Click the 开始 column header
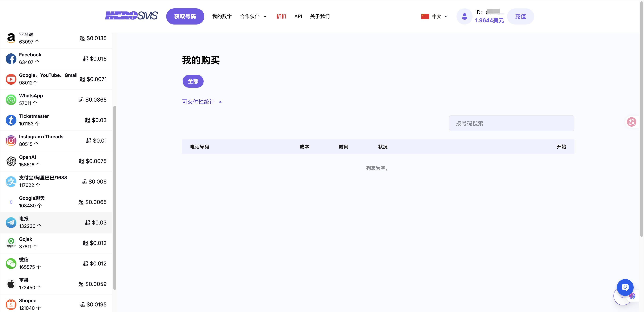Image resolution: width=644 pixels, height=312 pixels. click(x=561, y=147)
